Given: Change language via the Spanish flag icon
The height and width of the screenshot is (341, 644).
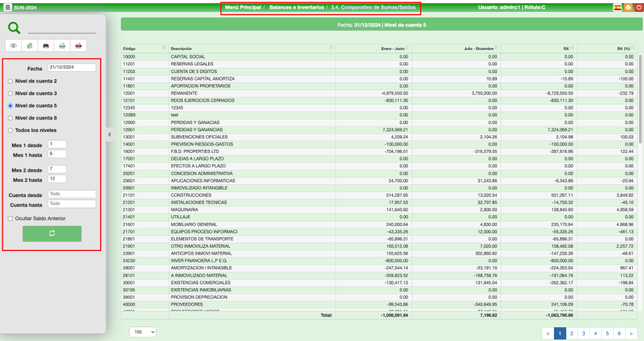Looking at the screenshot, I should click(618, 8).
